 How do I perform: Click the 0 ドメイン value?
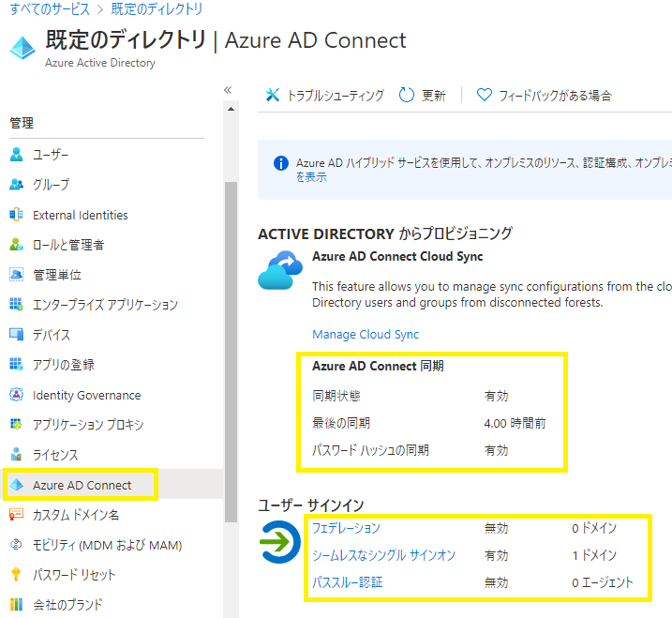(594, 528)
